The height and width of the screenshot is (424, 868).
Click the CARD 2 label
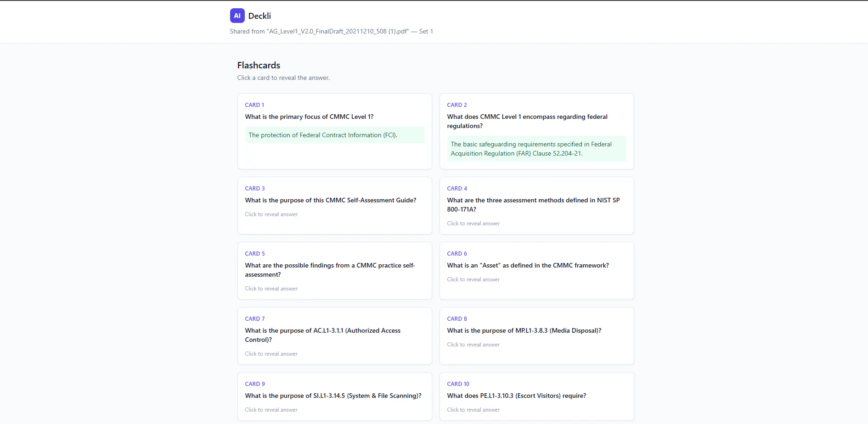click(457, 105)
